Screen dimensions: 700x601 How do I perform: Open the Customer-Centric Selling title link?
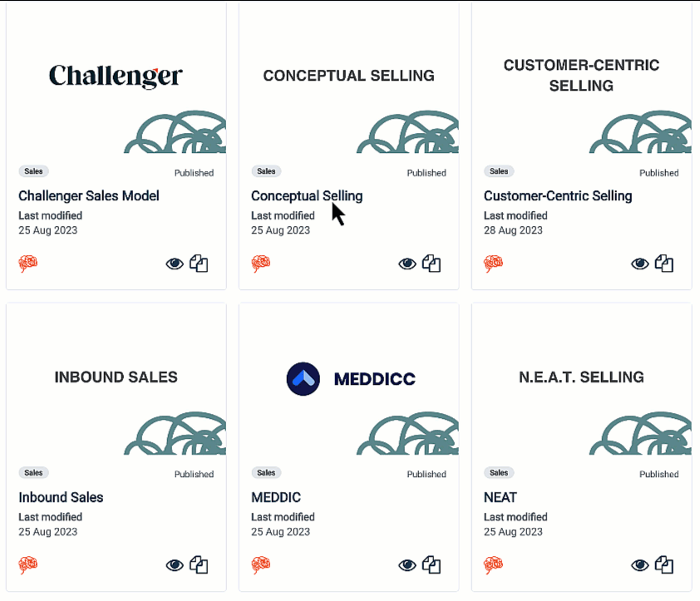tap(558, 196)
